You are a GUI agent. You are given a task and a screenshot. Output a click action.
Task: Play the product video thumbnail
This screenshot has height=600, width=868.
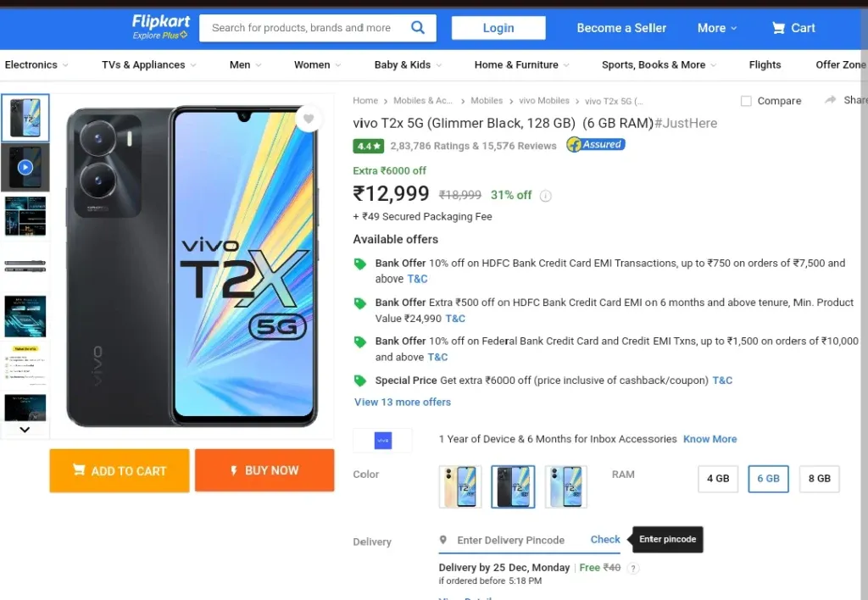(25, 167)
